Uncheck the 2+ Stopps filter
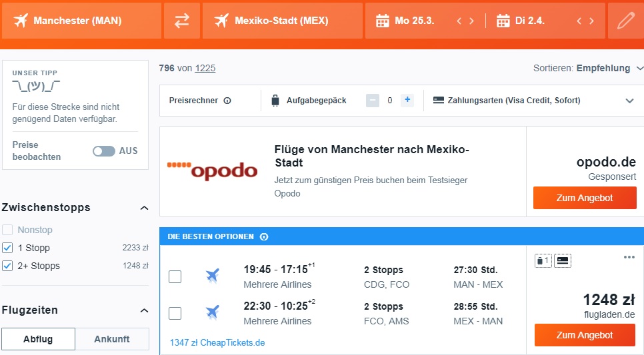644x355 pixels. tap(7, 266)
